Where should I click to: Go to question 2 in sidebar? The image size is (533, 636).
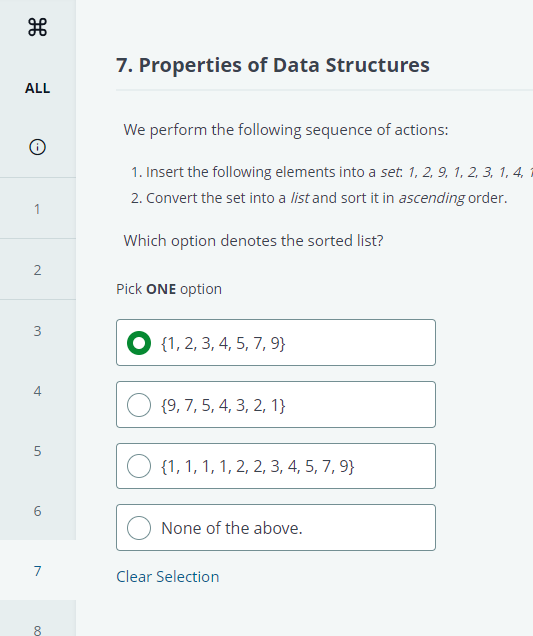tap(37, 270)
